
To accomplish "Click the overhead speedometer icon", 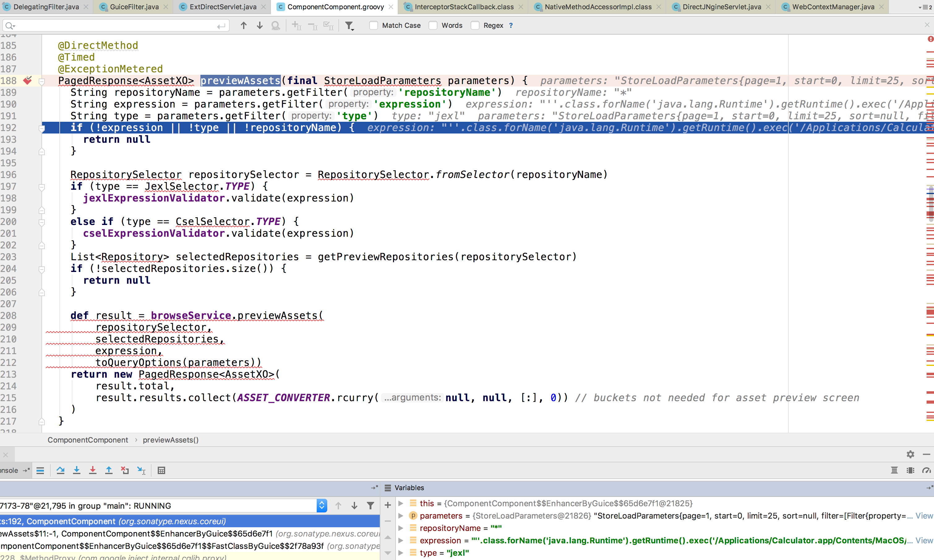I will pyautogui.click(x=926, y=470).
